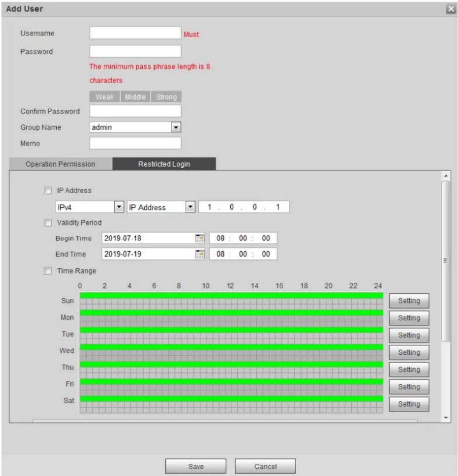Click the vertical scrollbar thumb
This screenshot has width=458, height=476.
click(446, 261)
